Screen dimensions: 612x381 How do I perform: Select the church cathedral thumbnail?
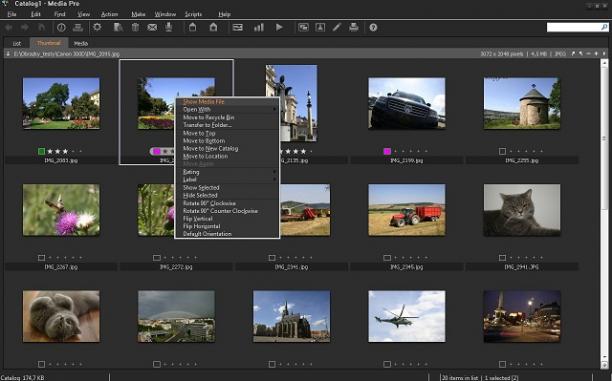292,316
